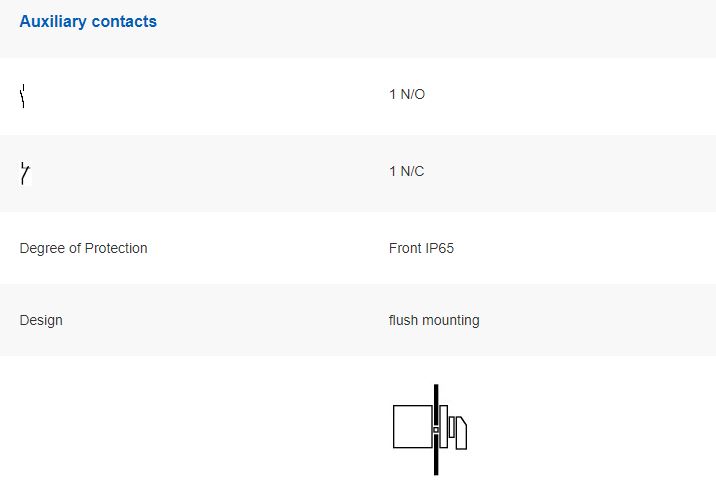Click the IP65 rating text
The height and width of the screenshot is (484, 716).
click(x=440, y=248)
